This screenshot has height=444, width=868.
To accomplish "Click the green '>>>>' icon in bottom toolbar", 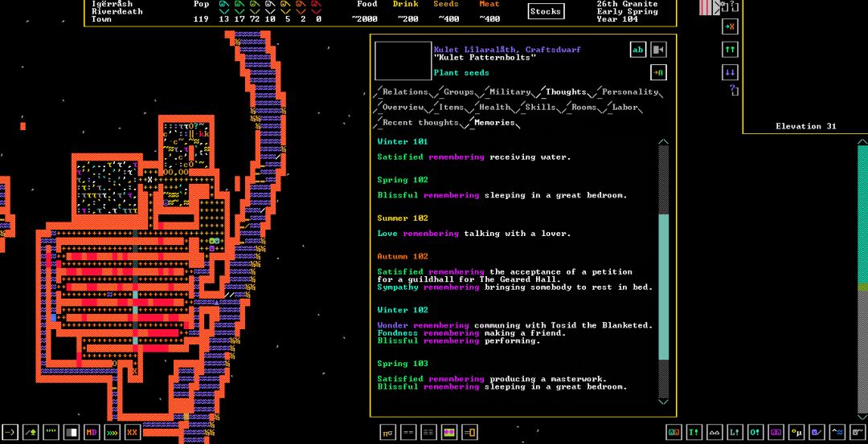I will pyautogui.click(x=113, y=433).
